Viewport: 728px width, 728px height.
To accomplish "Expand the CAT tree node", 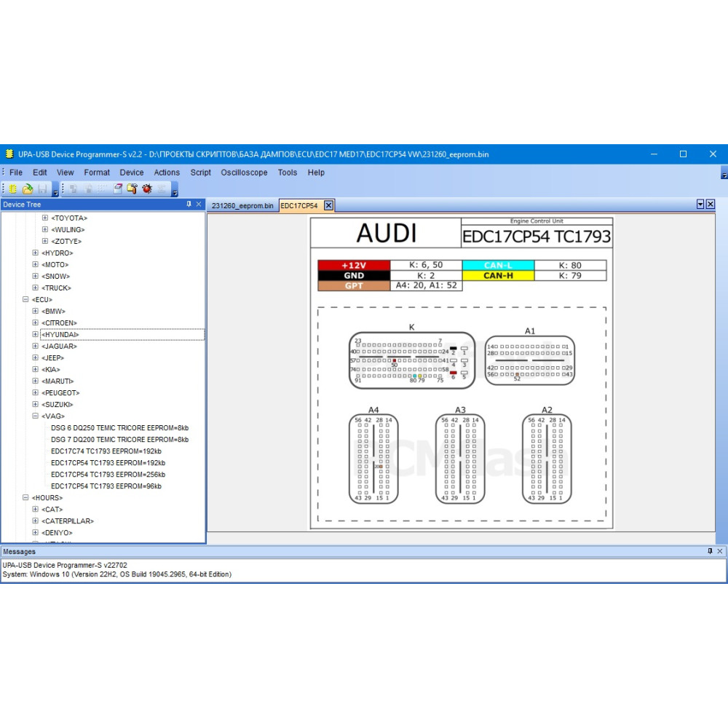I will tap(35, 509).
